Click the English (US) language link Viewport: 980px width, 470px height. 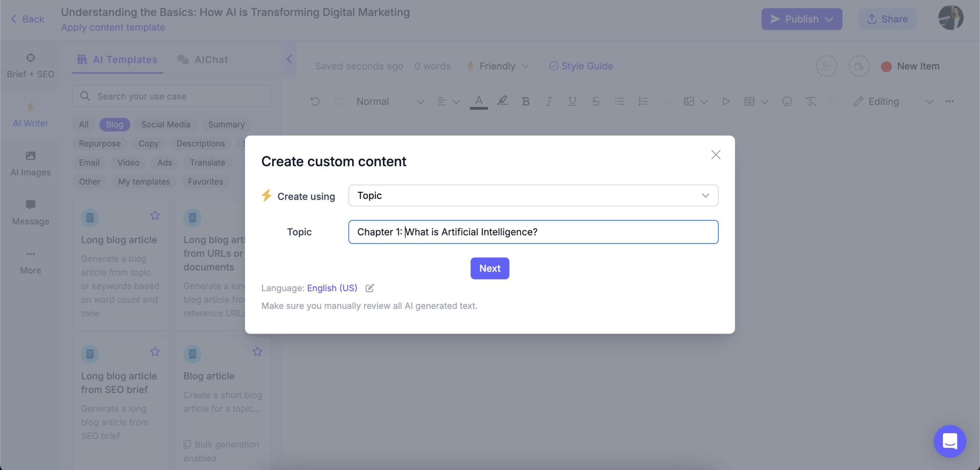click(x=332, y=288)
